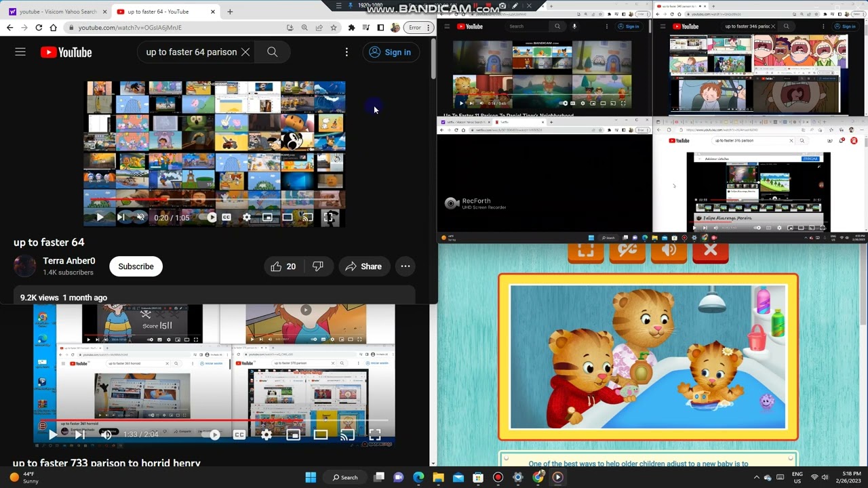
Task: Click the Sign in button
Action: (x=390, y=52)
